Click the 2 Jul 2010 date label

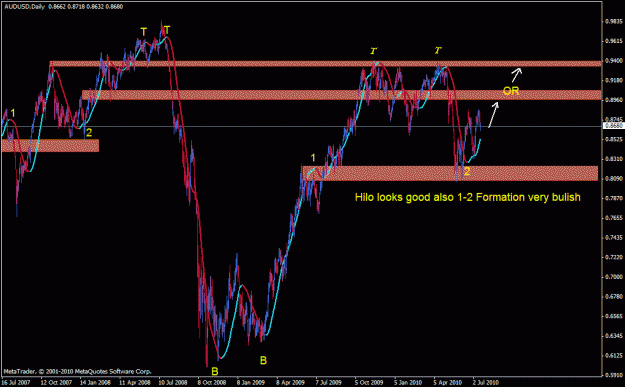coord(486,382)
